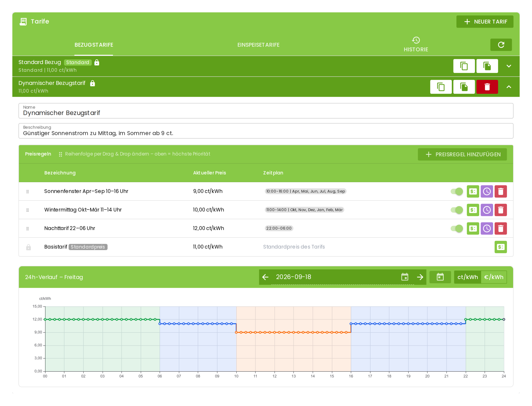The width and height of the screenshot is (532, 406).
Task: Disable the Wintermittag Okt–Mär rule toggle
Action: [457, 210]
